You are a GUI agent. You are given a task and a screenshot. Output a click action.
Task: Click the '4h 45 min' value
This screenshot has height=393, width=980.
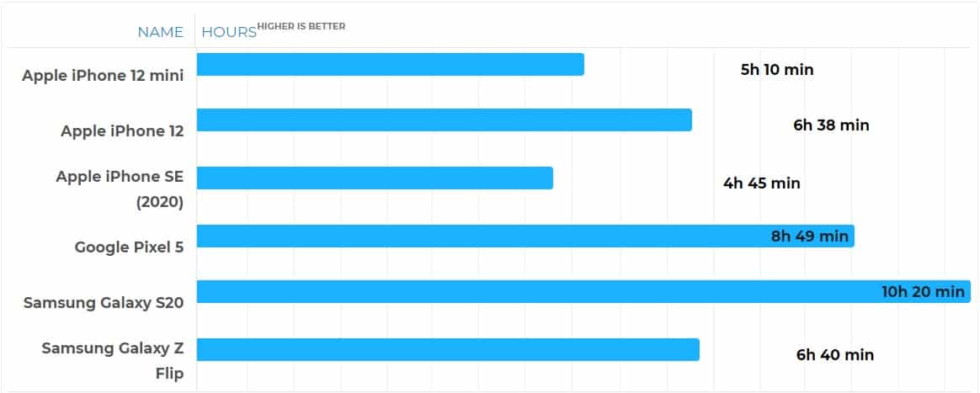pos(761,183)
